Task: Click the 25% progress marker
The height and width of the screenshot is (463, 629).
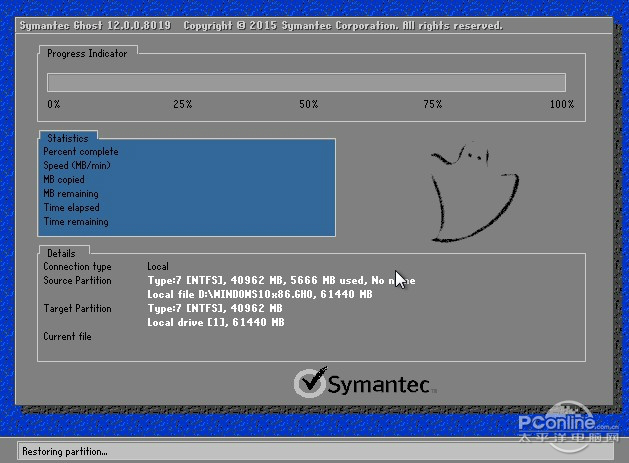Action: 183,104
